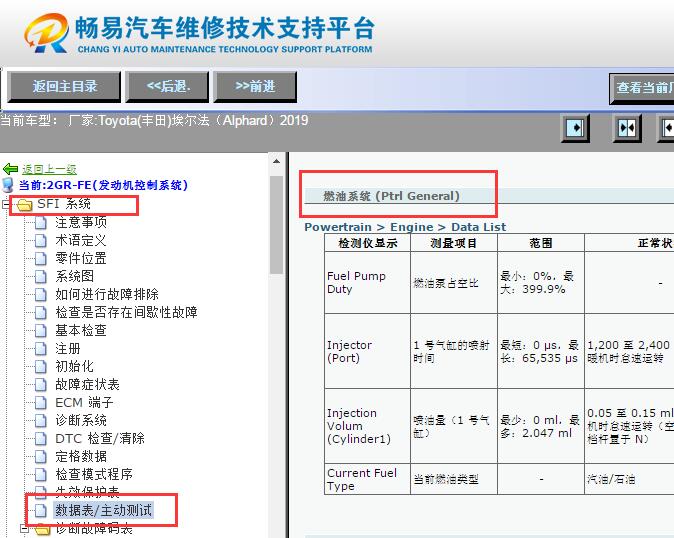Screen dimensions: 674x538
Task: Click the 当前:2GR-FE(发动机控制系统) heading
Action: pyautogui.click(x=103, y=185)
